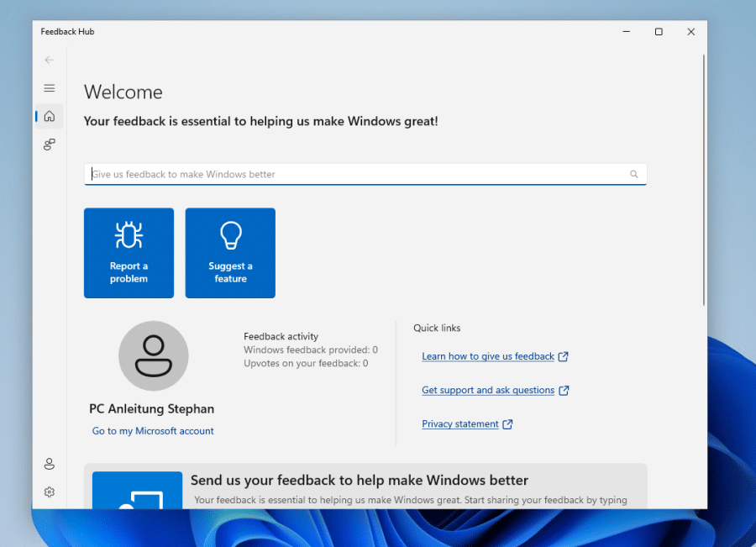The image size is (756, 547).
Task: Click the Suggest a feature tile
Action: (x=230, y=253)
